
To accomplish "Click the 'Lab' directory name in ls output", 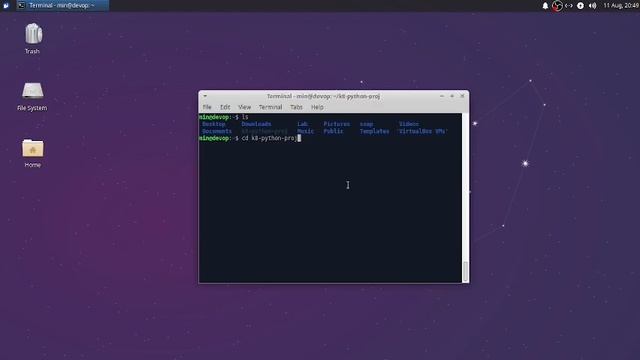I will (302, 124).
